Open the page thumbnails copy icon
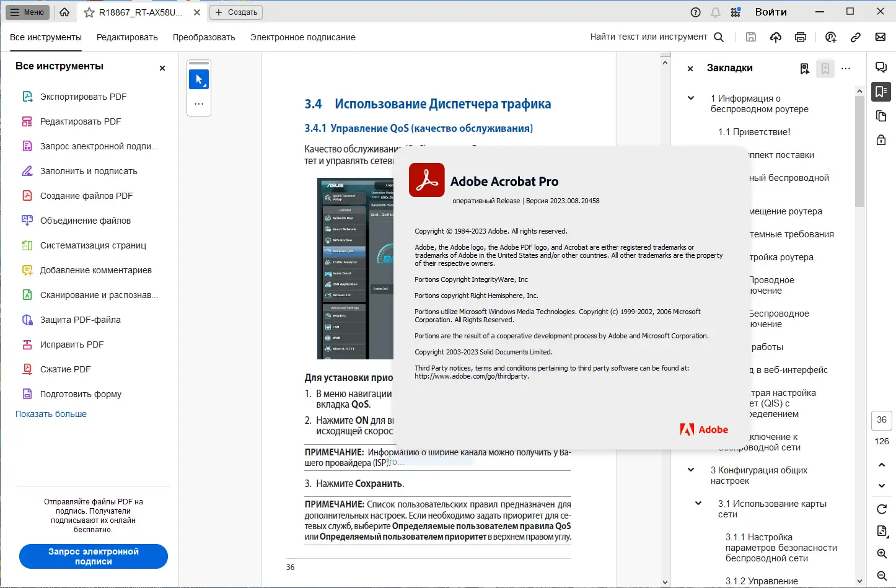This screenshot has width=896, height=588. click(881, 116)
